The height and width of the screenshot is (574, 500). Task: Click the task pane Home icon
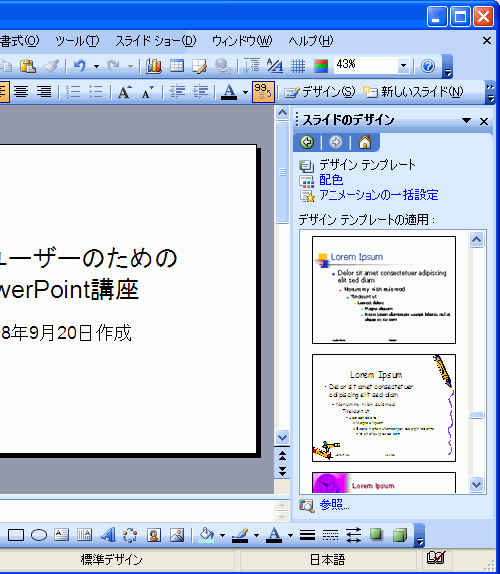click(365, 142)
